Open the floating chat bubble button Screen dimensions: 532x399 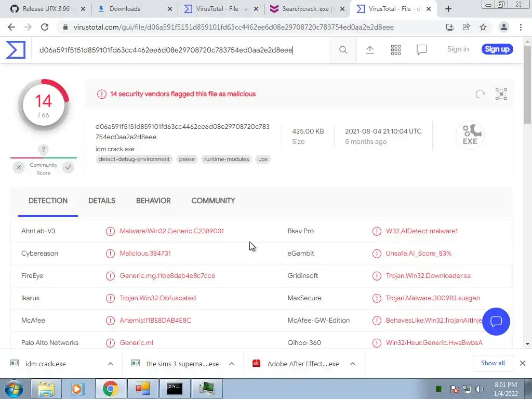coord(496,321)
